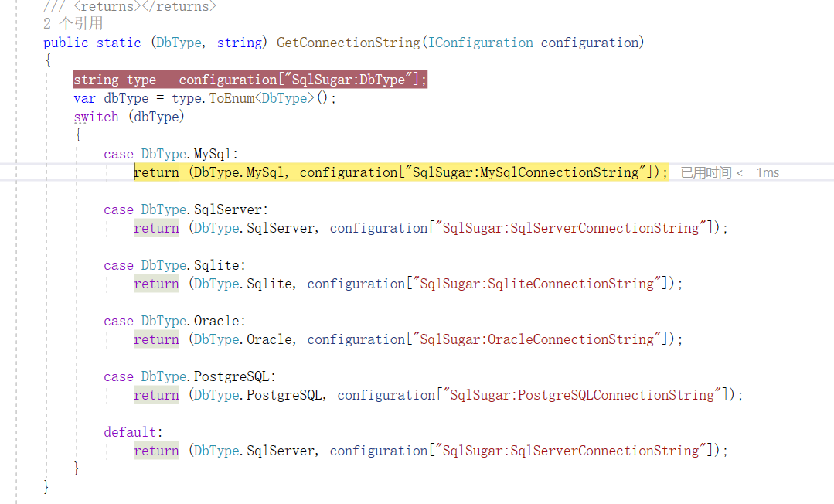Screen dimensions: 834x504
Task: Click the IConfiguration parameter type
Action: point(480,42)
